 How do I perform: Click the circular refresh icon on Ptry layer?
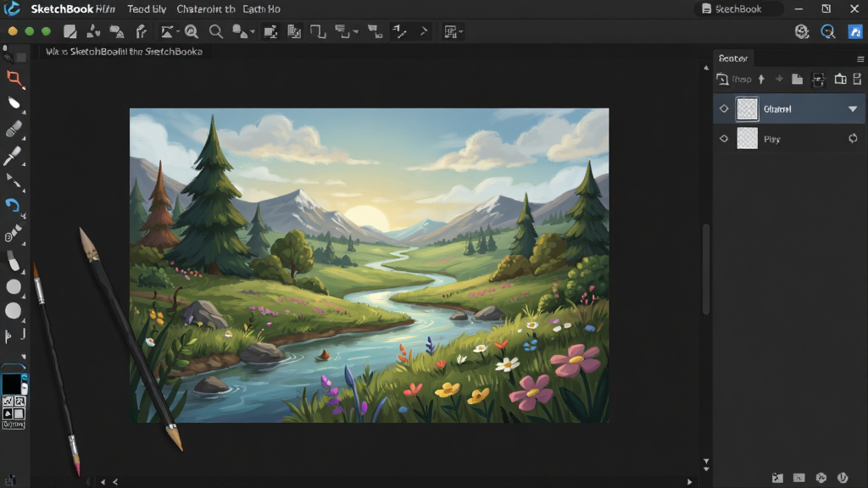coord(853,138)
